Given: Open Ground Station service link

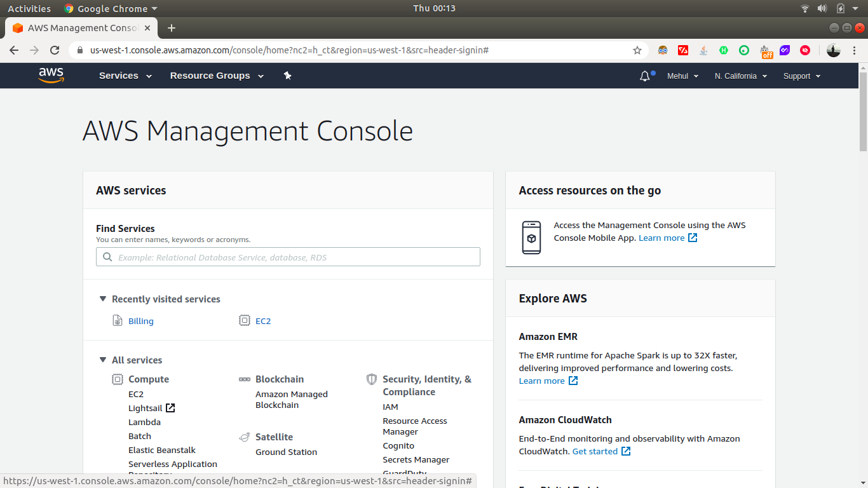Looking at the screenshot, I should [286, 452].
